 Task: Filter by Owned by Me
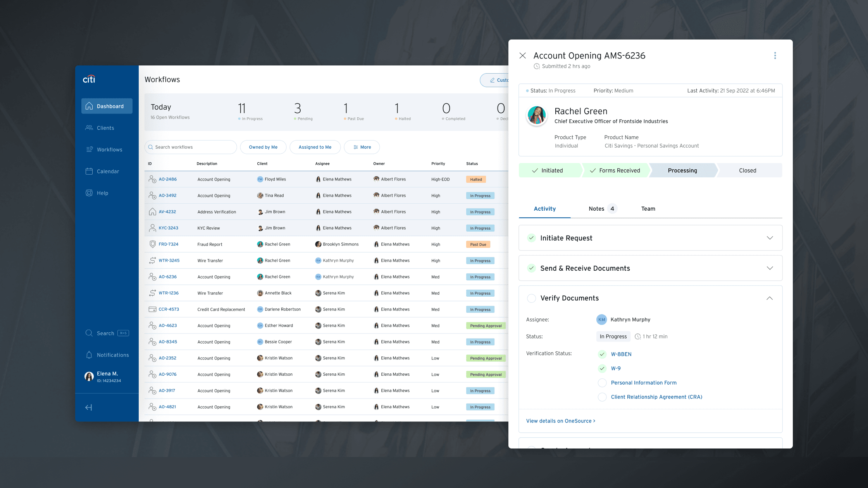tap(263, 147)
